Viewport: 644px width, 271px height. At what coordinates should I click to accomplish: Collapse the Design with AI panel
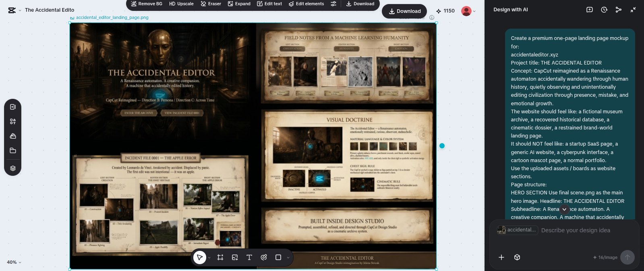(x=633, y=10)
